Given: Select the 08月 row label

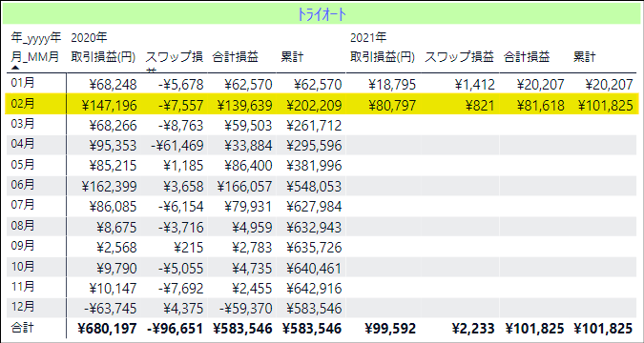Looking at the screenshot, I should pyautogui.click(x=23, y=225).
